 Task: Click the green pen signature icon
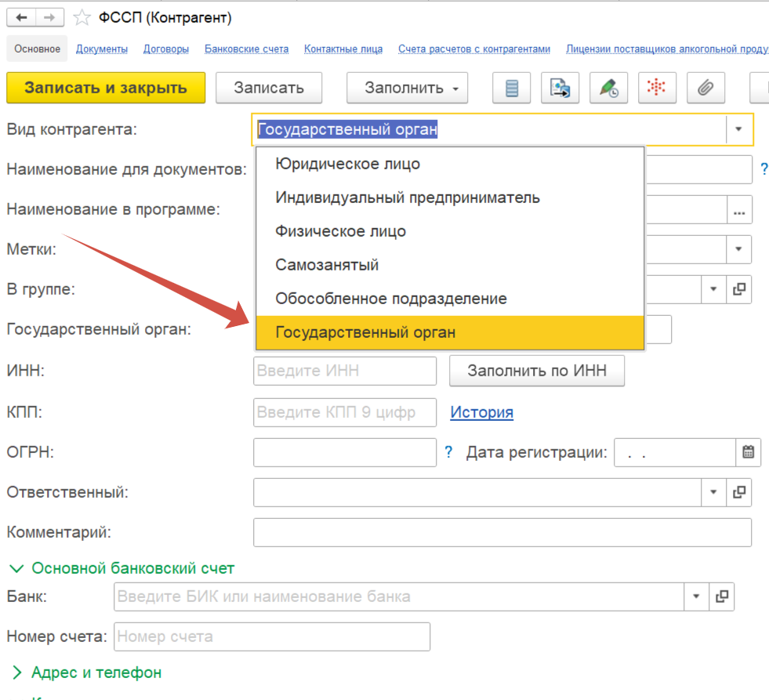[x=608, y=88]
